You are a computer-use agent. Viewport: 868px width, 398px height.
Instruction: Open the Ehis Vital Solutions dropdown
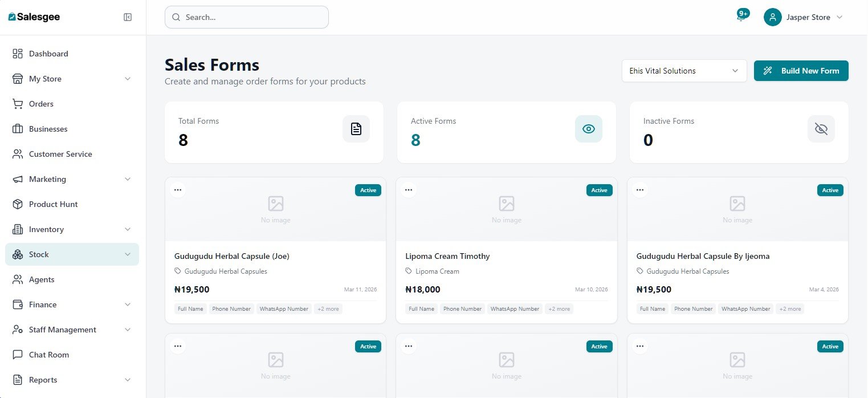[x=684, y=71]
